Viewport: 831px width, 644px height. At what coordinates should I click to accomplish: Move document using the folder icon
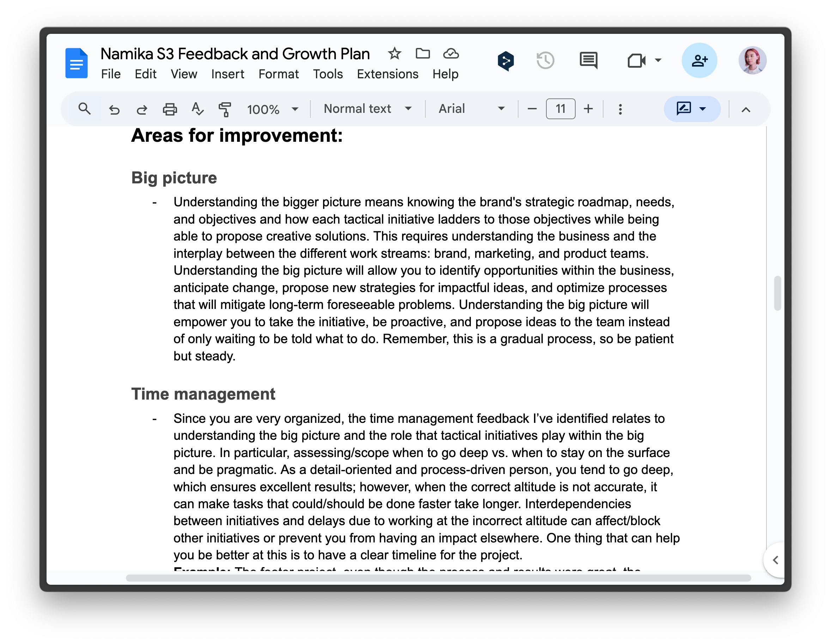pyautogui.click(x=423, y=54)
